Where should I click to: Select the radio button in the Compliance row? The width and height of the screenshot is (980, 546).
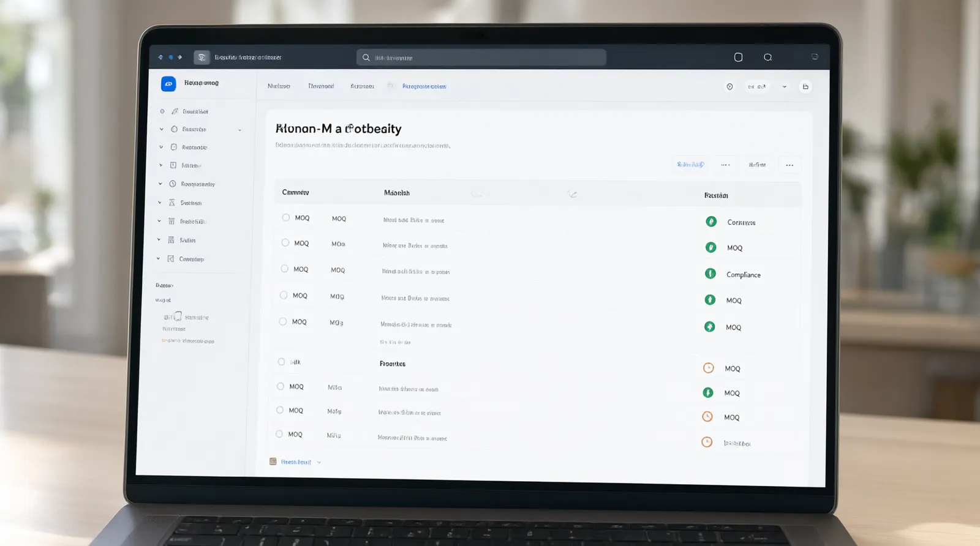coord(284,269)
